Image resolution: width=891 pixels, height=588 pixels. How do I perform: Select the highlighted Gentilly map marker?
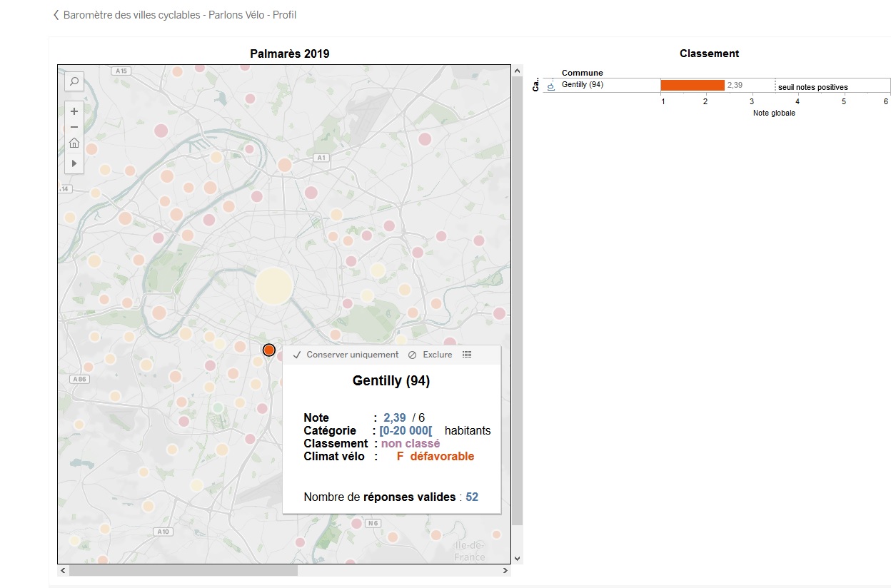click(x=269, y=350)
